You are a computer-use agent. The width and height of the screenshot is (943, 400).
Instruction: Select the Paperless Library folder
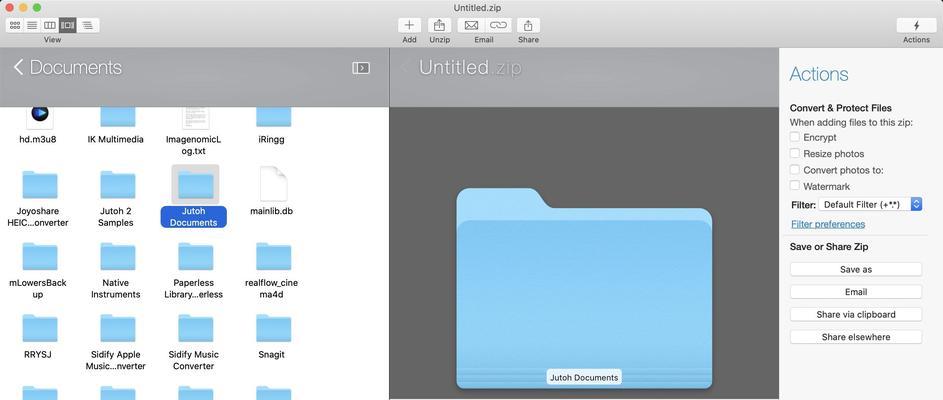click(195, 256)
